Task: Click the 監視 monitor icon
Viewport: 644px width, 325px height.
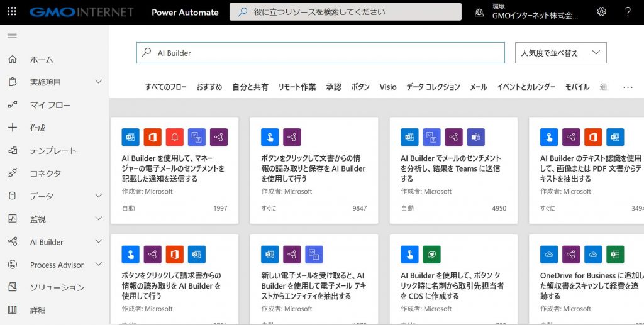Action: pos(13,218)
